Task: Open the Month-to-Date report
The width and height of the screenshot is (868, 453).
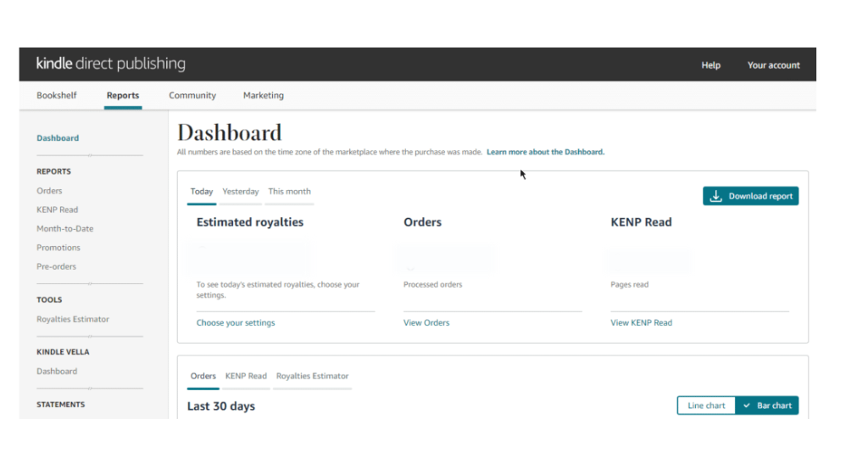Action: [x=64, y=228]
